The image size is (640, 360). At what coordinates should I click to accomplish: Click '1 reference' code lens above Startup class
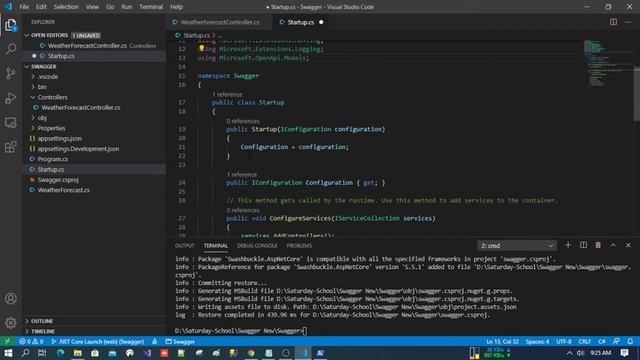point(227,94)
